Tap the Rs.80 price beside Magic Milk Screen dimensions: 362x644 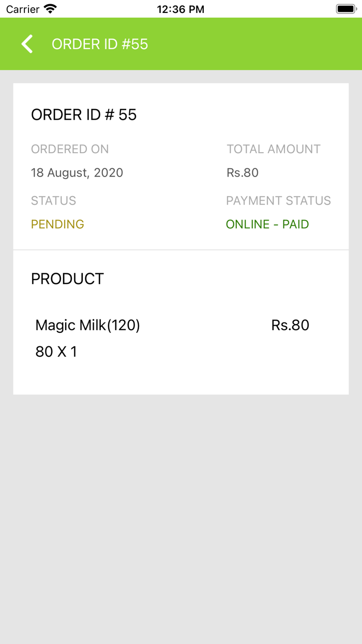point(290,325)
